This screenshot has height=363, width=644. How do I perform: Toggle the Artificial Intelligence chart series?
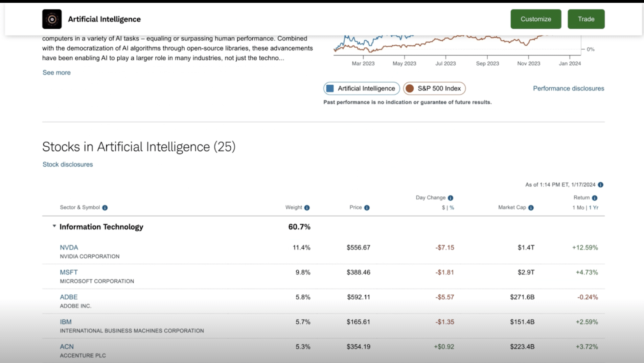tap(361, 88)
